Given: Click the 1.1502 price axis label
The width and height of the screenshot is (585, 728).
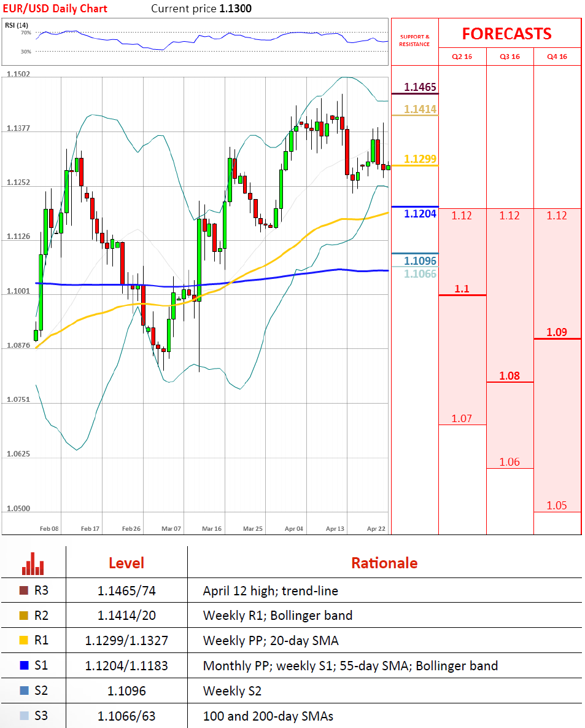Looking at the screenshot, I should tap(18, 74).
